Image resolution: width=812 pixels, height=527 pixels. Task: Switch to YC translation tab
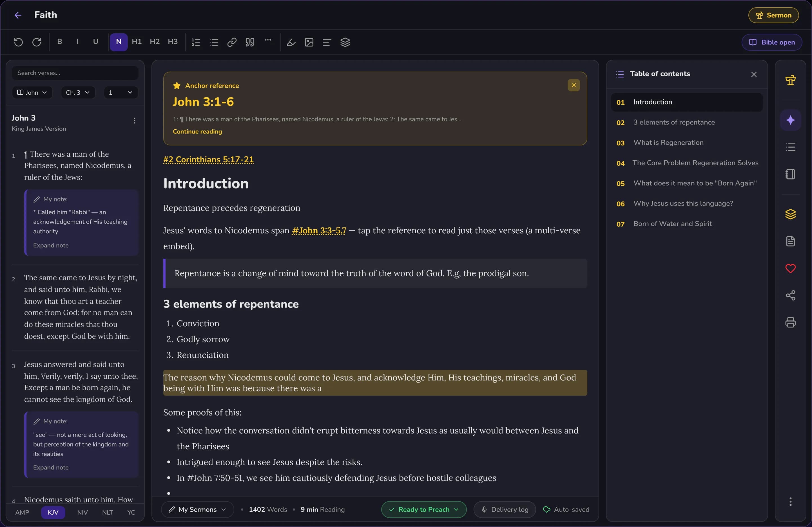pyautogui.click(x=131, y=512)
